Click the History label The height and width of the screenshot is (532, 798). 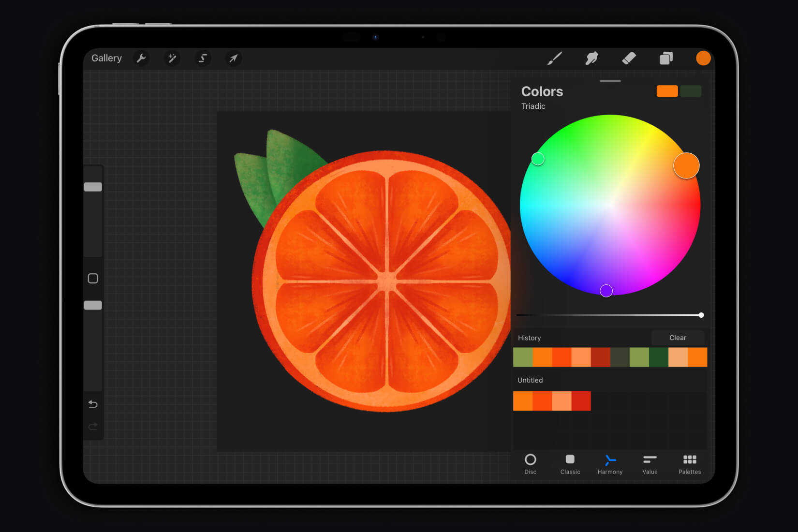tap(529, 338)
